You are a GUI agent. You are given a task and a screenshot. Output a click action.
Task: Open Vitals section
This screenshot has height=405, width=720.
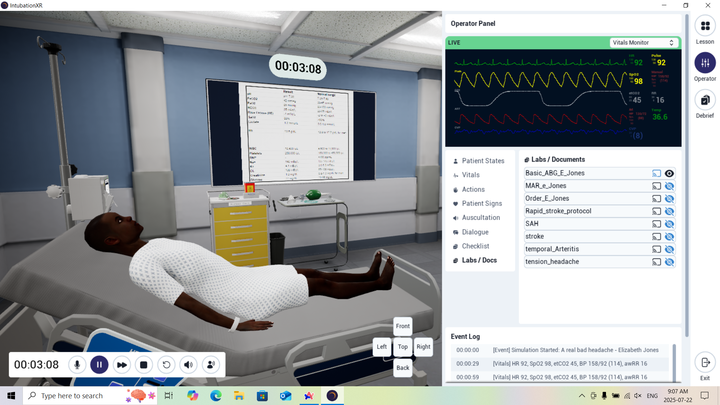pyautogui.click(x=466, y=175)
